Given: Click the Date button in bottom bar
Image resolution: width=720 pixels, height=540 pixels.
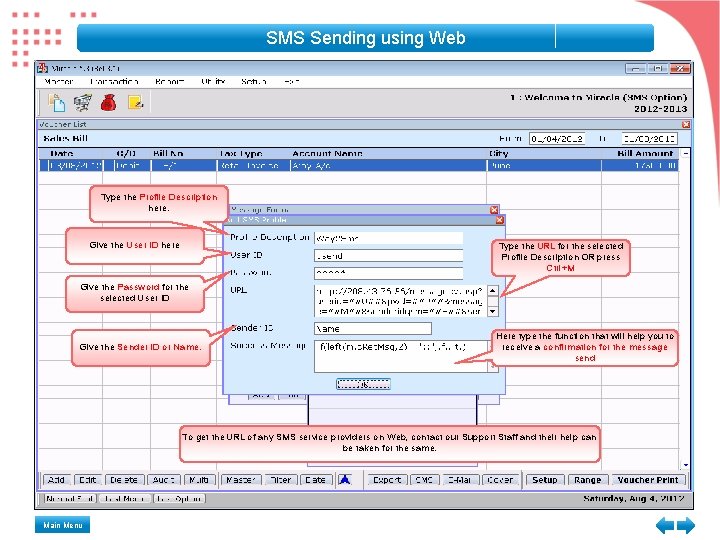Looking at the screenshot, I should 315,480.
